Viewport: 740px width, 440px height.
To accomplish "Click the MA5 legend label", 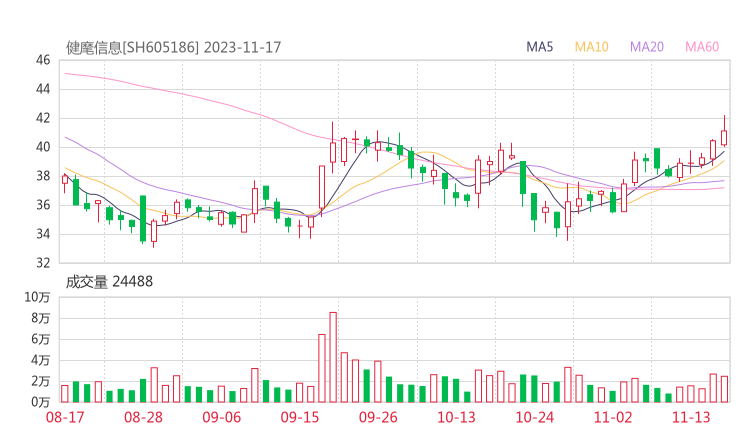I will [x=539, y=47].
